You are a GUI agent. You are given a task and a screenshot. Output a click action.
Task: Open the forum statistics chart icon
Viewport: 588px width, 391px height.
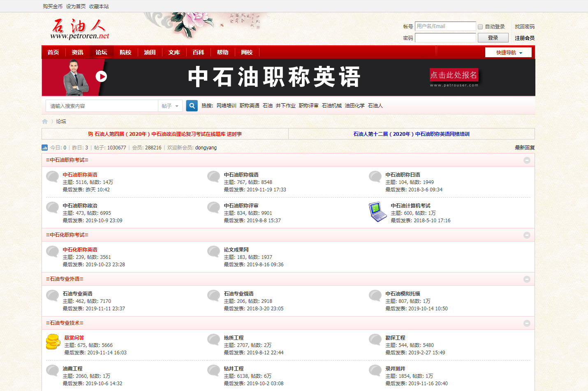tap(44, 147)
